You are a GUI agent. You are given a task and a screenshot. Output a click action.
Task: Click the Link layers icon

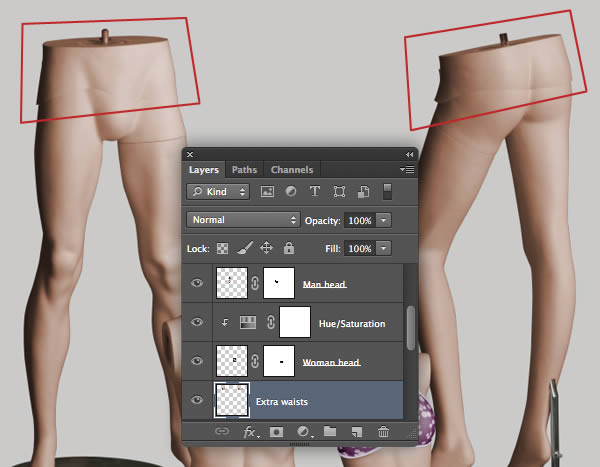pyautogui.click(x=222, y=432)
